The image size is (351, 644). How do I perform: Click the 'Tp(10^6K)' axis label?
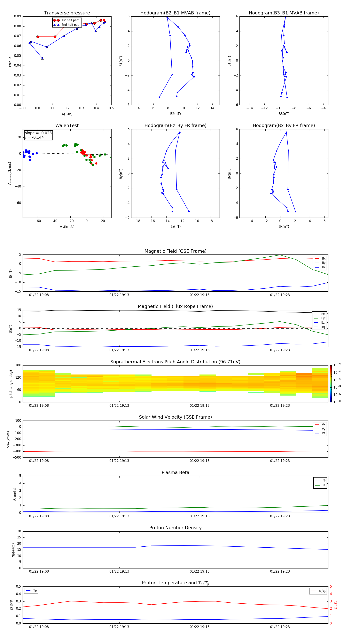point(11,605)
